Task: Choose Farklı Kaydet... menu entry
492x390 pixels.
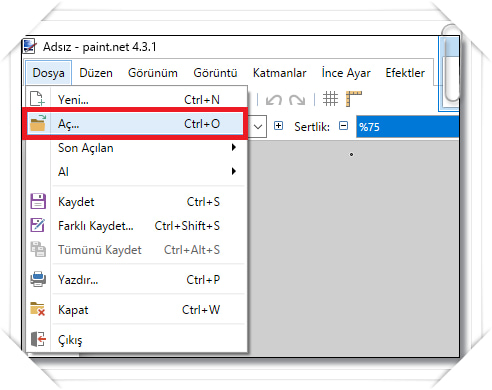Action: pyautogui.click(x=135, y=226)
